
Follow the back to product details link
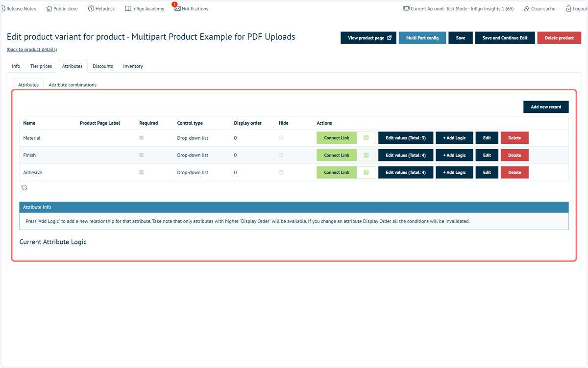pyautogui.click(x=32, y=50)
